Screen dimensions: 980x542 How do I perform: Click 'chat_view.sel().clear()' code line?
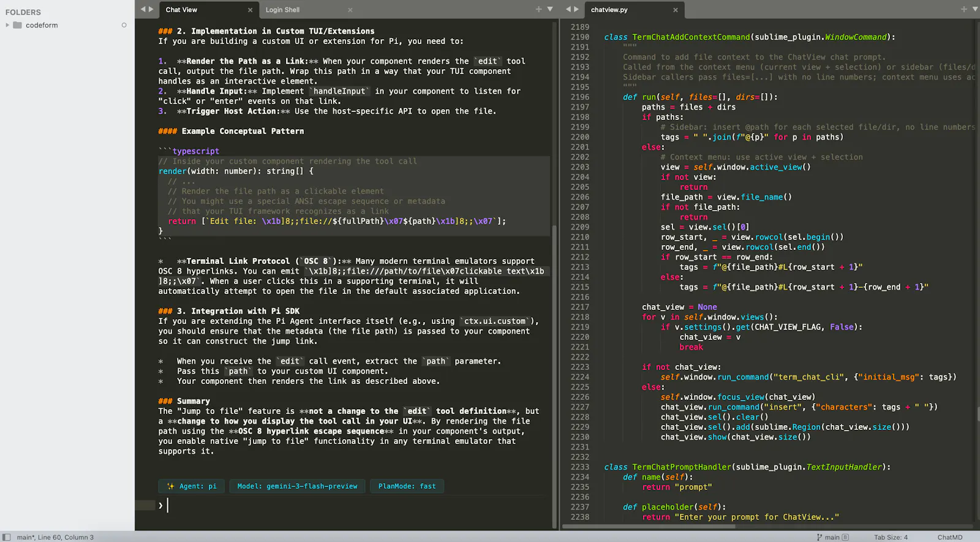(x=714, y=418)
